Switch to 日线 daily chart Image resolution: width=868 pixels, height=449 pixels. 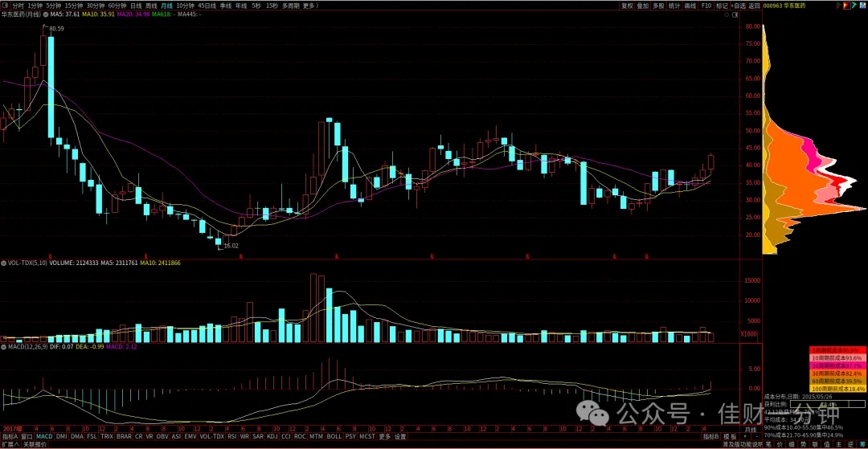click(x=136, y=5)
